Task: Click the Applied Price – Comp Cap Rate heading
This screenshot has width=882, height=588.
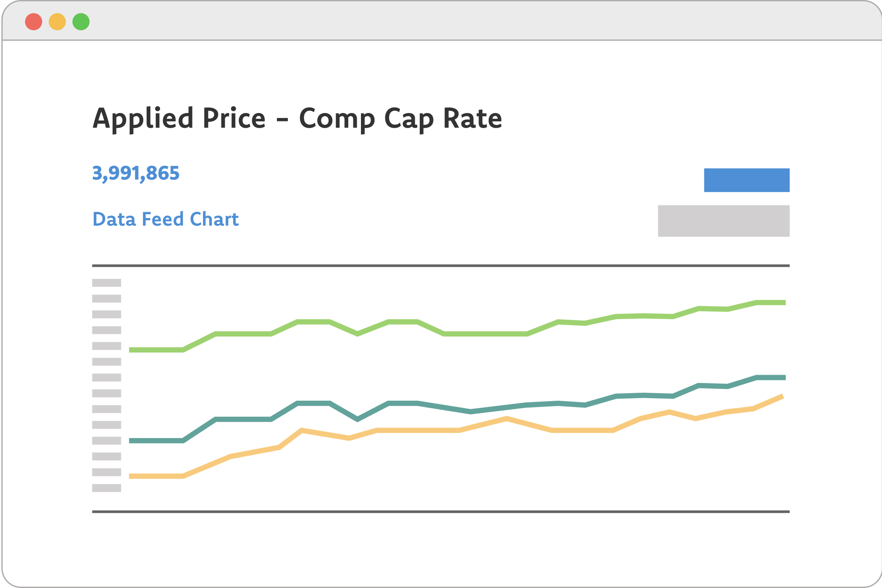Action: (297, 118)
